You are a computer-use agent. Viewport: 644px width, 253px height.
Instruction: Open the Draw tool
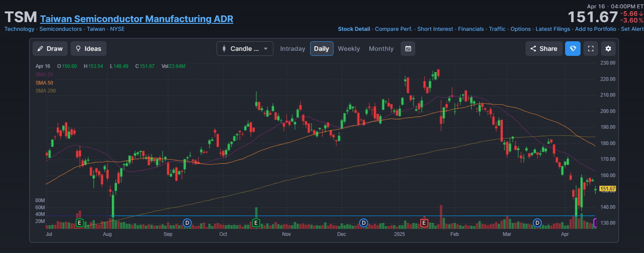tap(50, 49)
